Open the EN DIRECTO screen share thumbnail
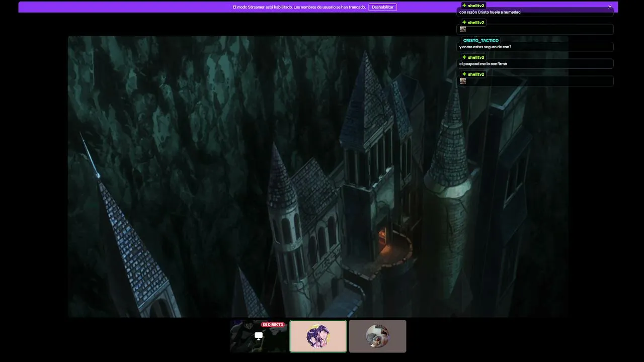 point(259,336)
